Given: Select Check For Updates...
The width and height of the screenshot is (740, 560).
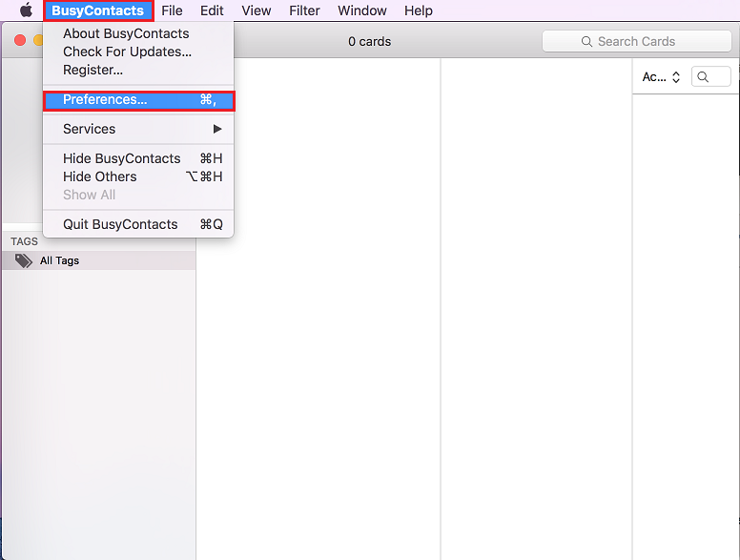Looking at the screenshot, I should coord(127,52).
